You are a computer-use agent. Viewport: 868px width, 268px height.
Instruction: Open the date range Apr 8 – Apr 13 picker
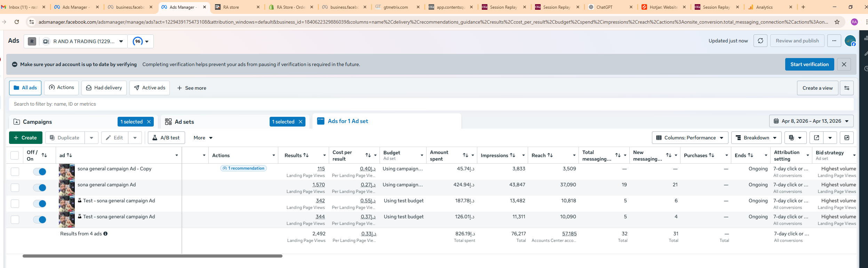(811, 121)
